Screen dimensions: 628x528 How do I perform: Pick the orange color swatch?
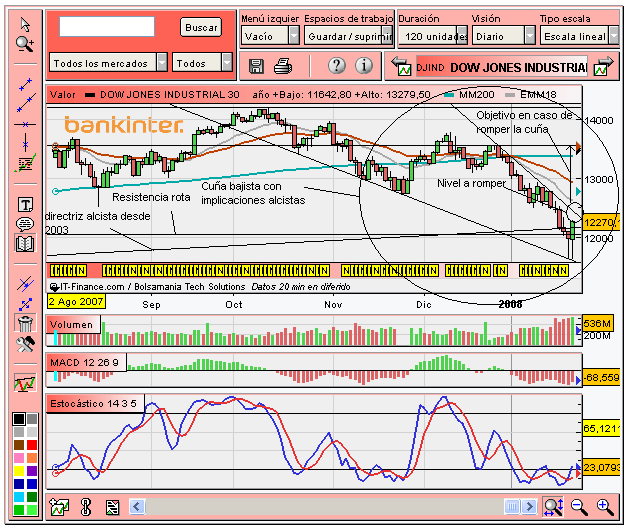[32, 458]
